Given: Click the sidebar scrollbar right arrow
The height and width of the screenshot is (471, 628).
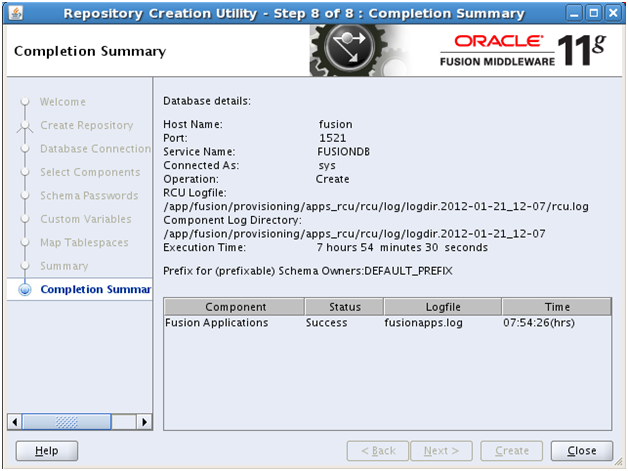Looking at the screenshot, I should pyautogui.click(x=145, y=422).
